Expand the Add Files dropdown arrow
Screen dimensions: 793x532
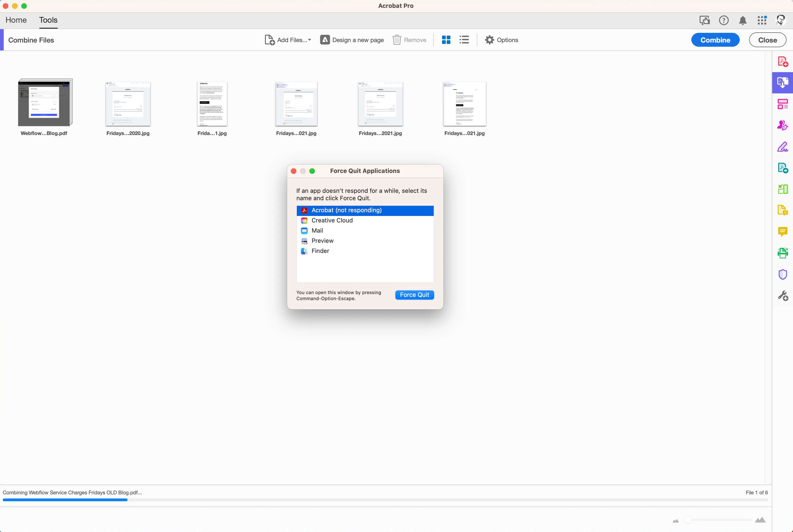309,40
